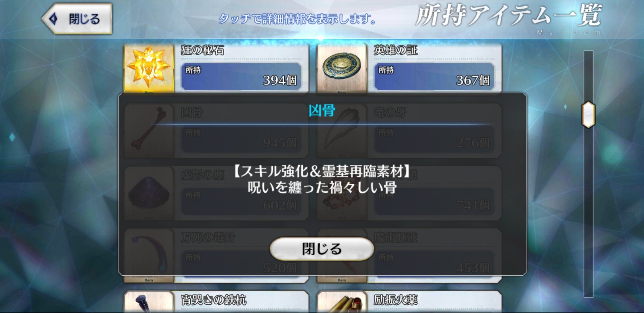This screenshot has height=313, width=644.
Task: Tap the 虚影の塵 dust pile icon
Action: (x=149, y=193)
